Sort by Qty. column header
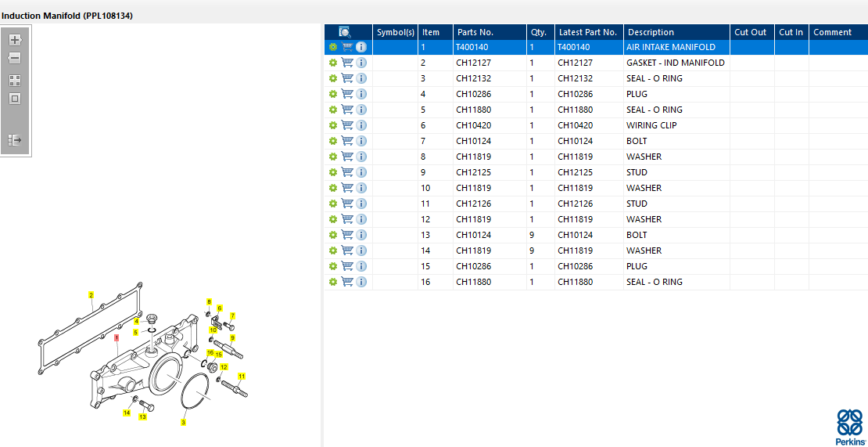The width and height of the screenshot is (868, 447). pyautogui.click(x=540, y=32)
